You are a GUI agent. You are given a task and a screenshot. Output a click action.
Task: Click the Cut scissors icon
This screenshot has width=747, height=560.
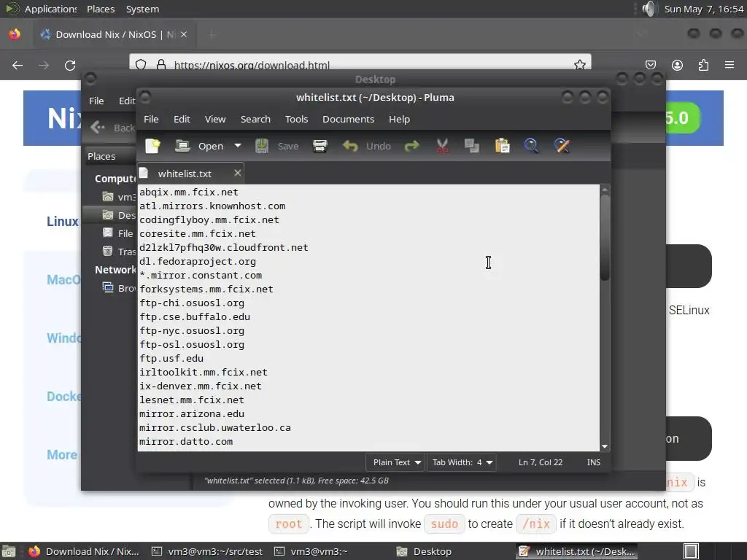point(442,146)
